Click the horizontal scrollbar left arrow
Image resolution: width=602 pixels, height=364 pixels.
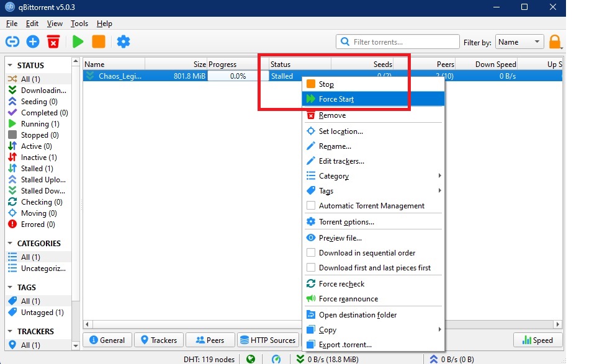coord(87,324)
